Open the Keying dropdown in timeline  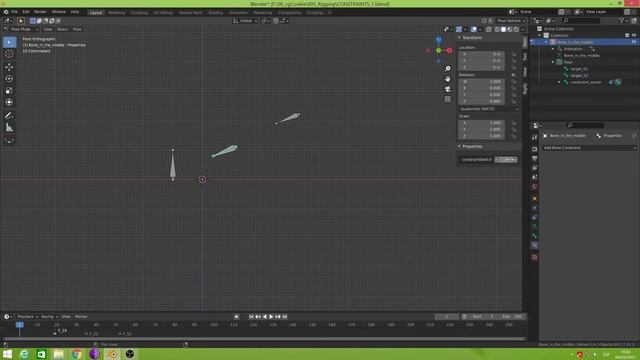(x=49, y=317)
